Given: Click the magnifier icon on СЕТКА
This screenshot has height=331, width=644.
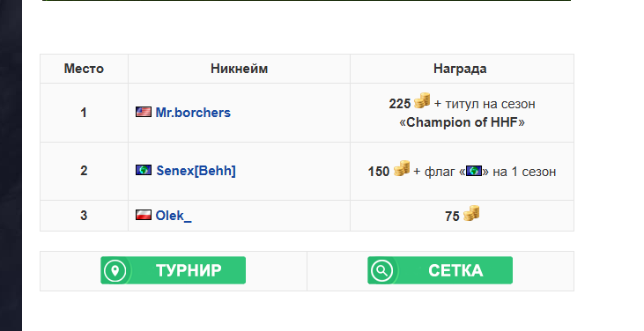Looking at the screenshot, I should click(x=382, y=271).
